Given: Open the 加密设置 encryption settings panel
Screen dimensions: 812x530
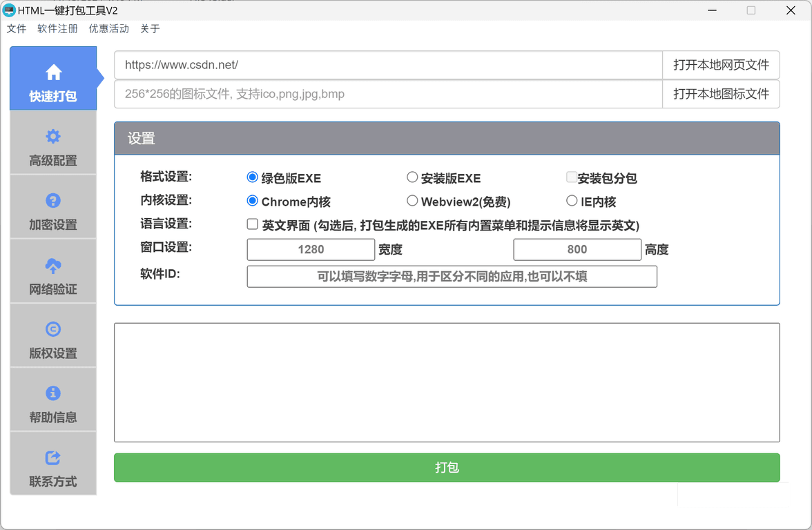Looking at the screenshot, I should point(53,207).
